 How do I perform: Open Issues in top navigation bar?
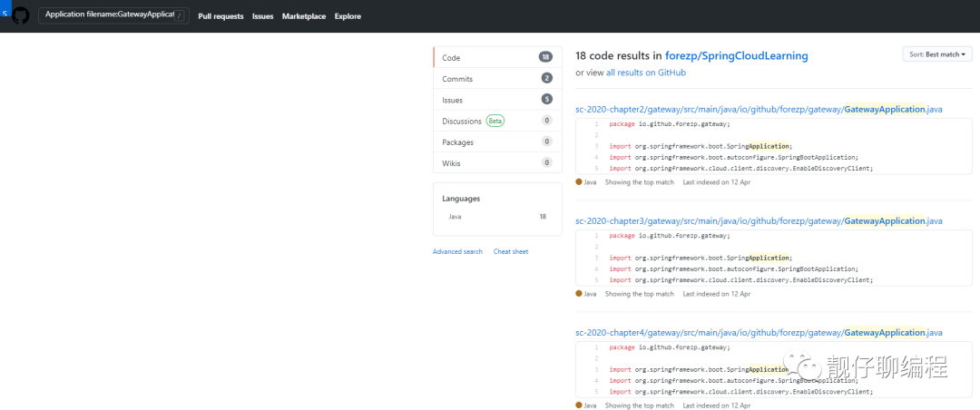(263, 16)
